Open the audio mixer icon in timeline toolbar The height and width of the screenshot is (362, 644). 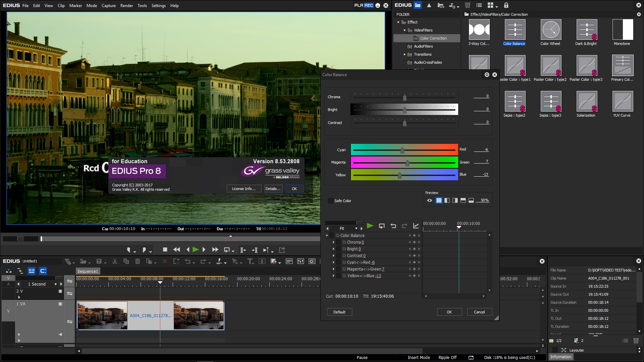tap(301, 261)
